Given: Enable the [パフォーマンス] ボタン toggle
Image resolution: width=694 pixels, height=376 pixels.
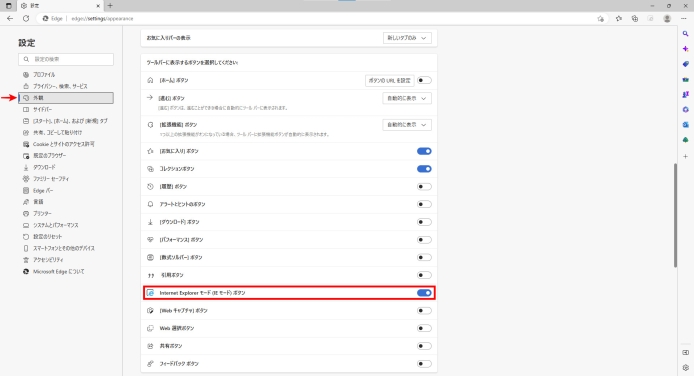Looking at the screenshot, I should 424,240.
